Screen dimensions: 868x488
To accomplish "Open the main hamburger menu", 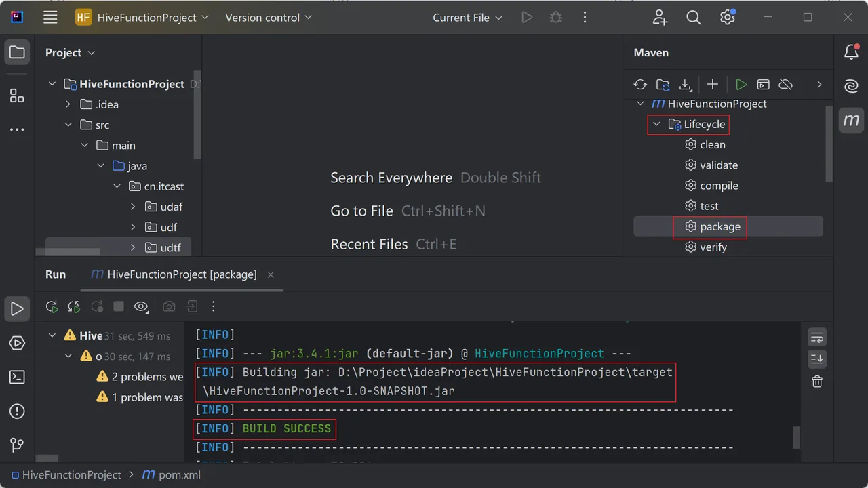I will [x=50, y=18].
